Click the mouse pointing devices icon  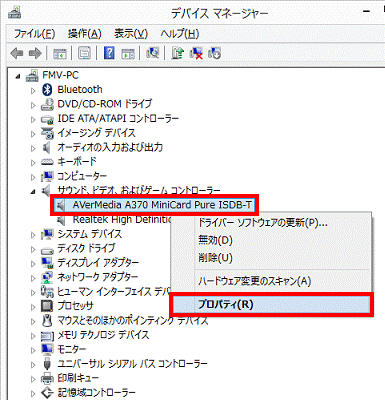pyautogui.click(x=47, y=321)
